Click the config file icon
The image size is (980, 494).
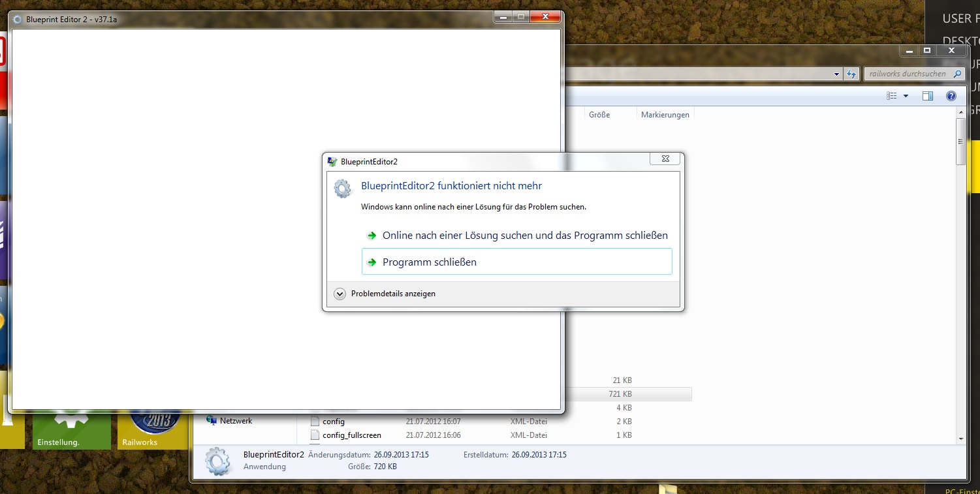coord(315,421)
